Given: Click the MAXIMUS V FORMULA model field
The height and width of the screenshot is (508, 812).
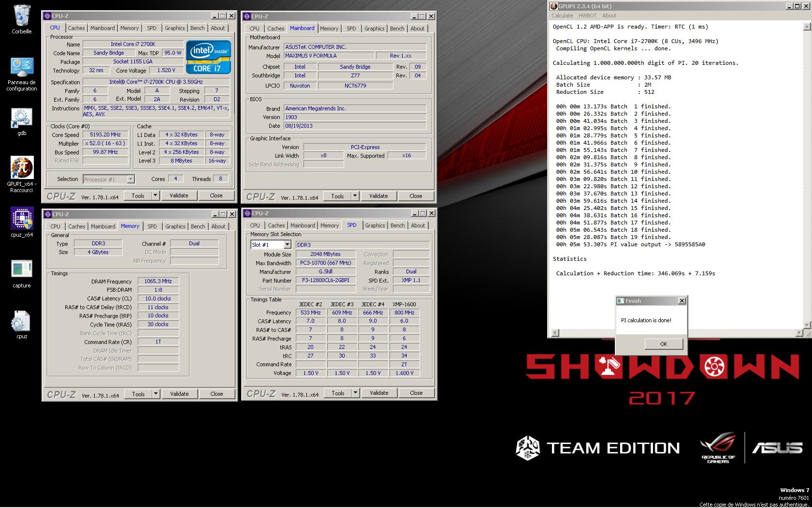Looking at the screenshot, I should click(x=329, y=56).
